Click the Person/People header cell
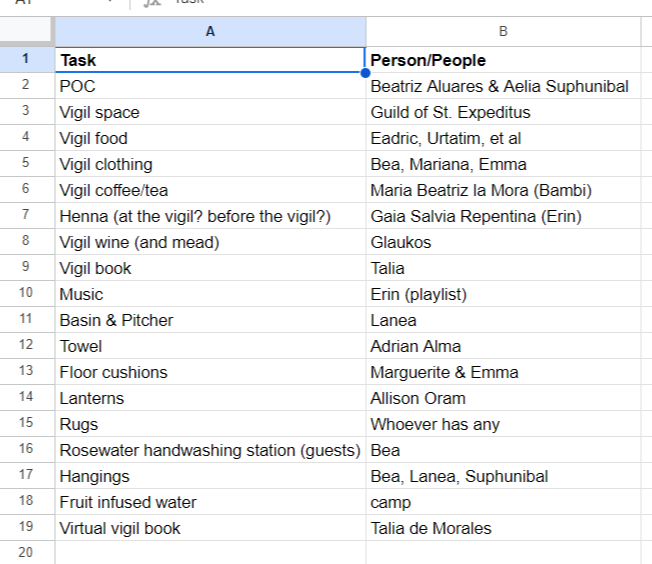652x564 pixels. pos(503,60)
